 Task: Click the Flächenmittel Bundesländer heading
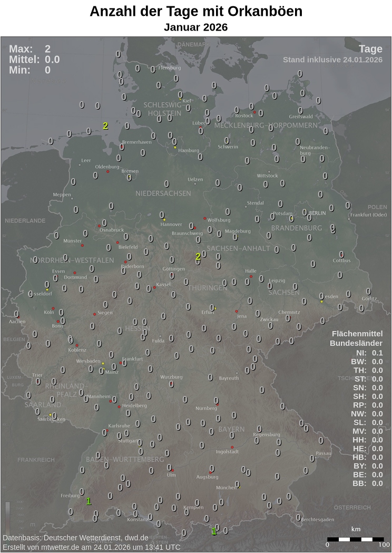pos(357,338)
